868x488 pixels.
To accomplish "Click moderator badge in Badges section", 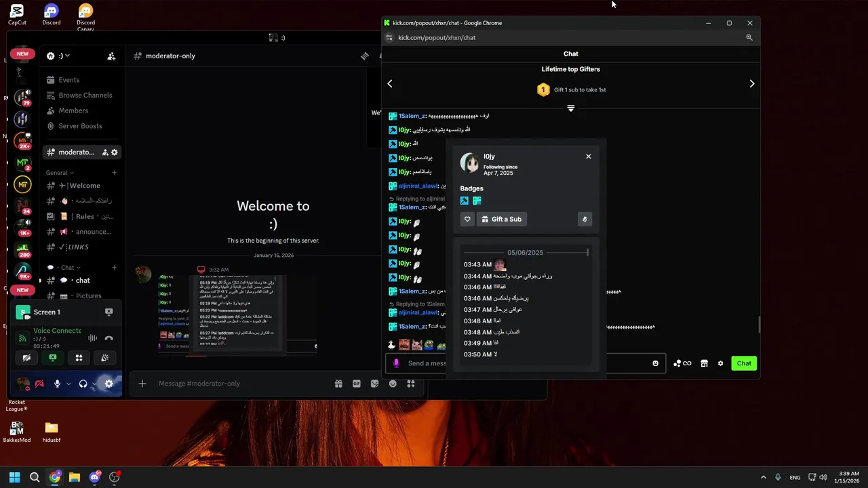I will (x=465, y=201).
